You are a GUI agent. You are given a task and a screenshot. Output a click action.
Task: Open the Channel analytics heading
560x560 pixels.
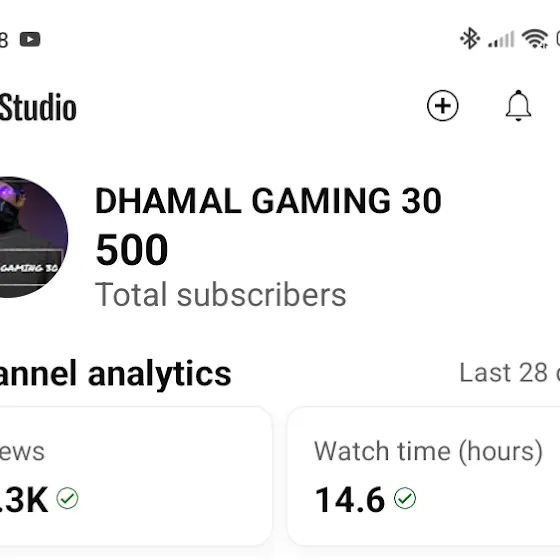pyautogui.click(x=115, y=374)
